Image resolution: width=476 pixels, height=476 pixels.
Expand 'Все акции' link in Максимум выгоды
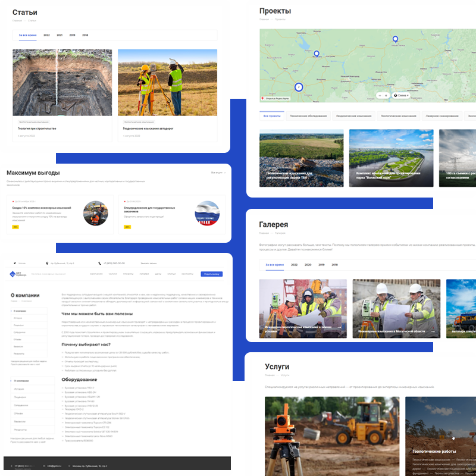click(x=218, y=173)
